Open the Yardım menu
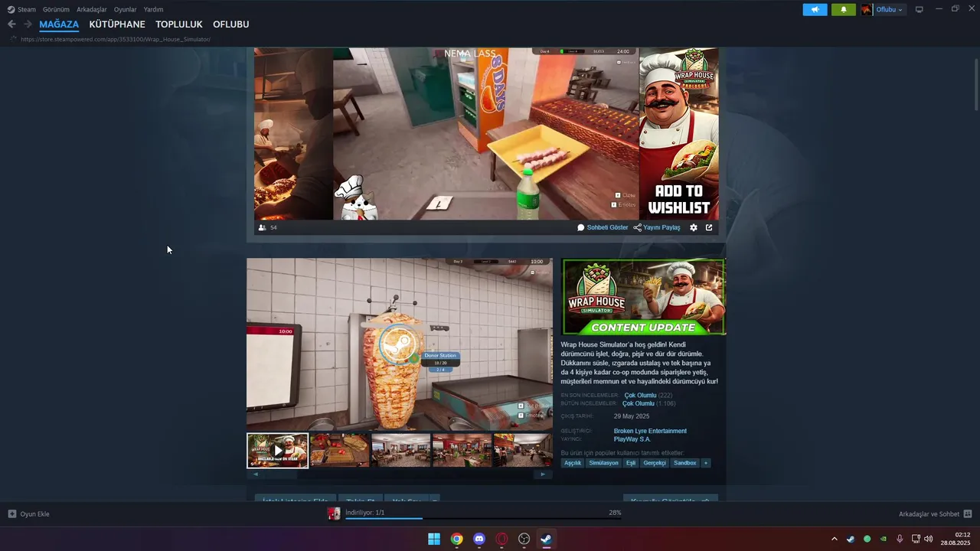The width and height of the screenshot is (980, 551). point(153,9)
